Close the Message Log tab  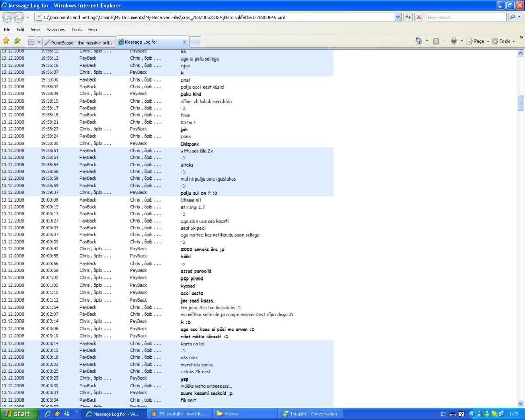click(x=185, y=42)
